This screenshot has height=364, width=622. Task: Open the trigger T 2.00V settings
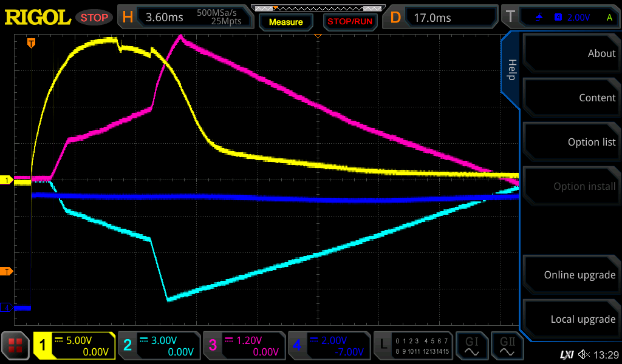(x=559, y=18)
